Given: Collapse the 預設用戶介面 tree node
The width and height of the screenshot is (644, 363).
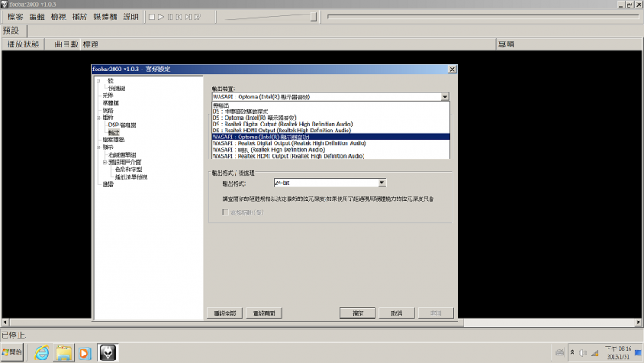Looking at the screenshot, I should click(105, 162).
